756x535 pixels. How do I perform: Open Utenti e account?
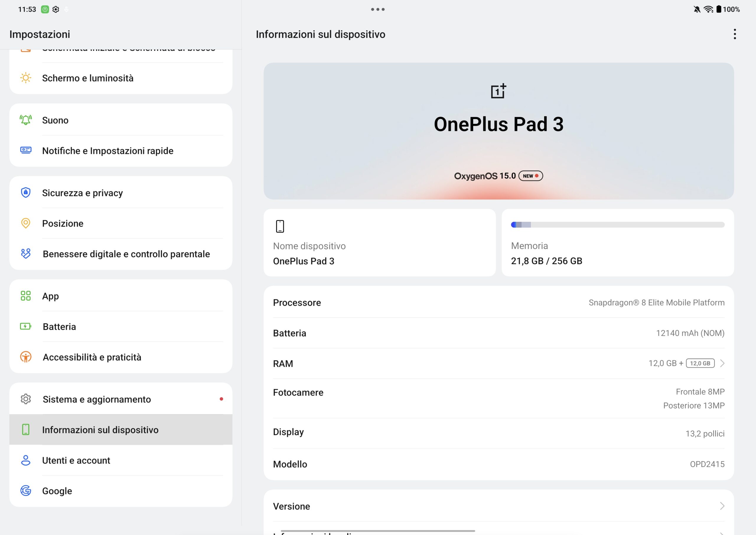(x=121, y=460)
